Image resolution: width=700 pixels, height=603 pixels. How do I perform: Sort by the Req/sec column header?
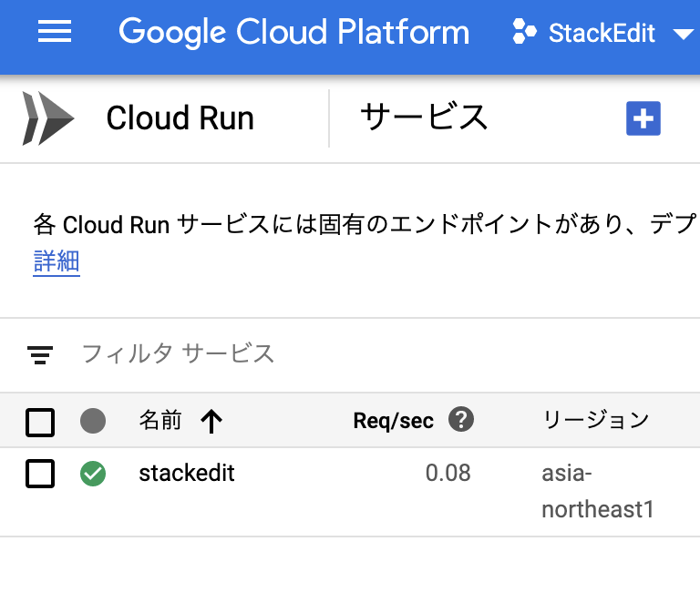[394, 421]
